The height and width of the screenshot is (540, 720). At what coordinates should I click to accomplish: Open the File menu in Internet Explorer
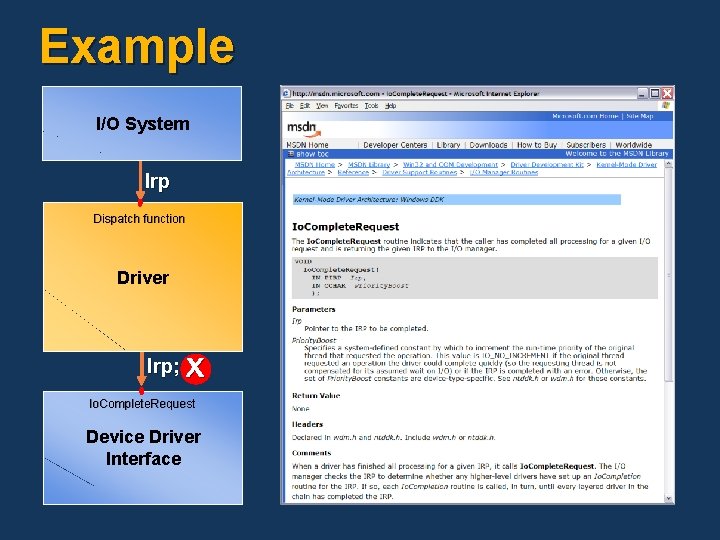[x=289, y=106]
